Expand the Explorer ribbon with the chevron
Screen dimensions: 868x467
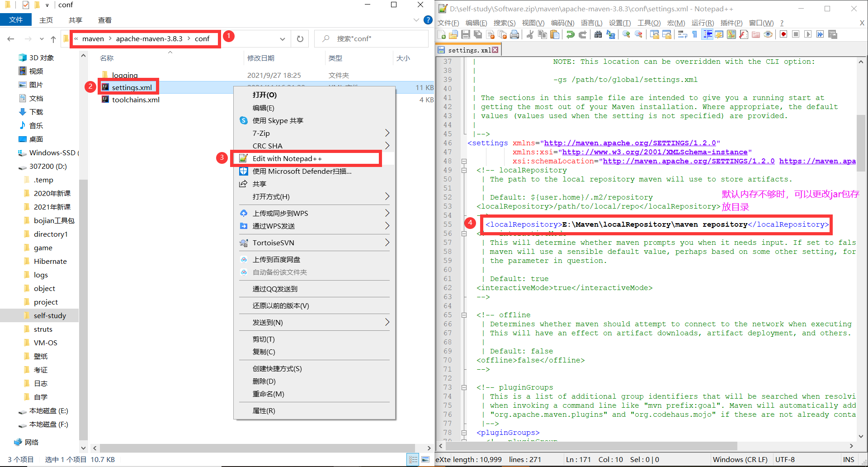tap(416, 20)
